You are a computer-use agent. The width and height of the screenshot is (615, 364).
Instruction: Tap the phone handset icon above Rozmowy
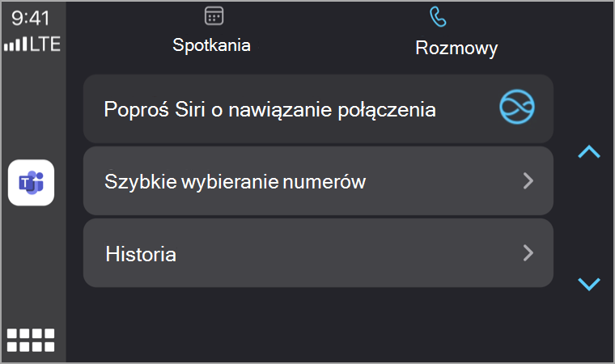(x=438, y=17)
